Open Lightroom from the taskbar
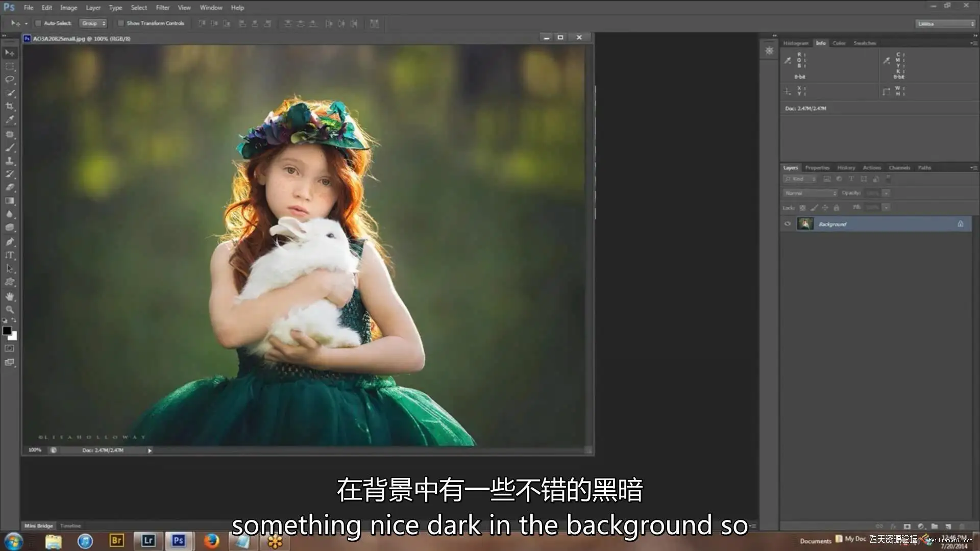The width and height of the screenshot is (980, 551). pyautogui.click(x=148, y=541)
